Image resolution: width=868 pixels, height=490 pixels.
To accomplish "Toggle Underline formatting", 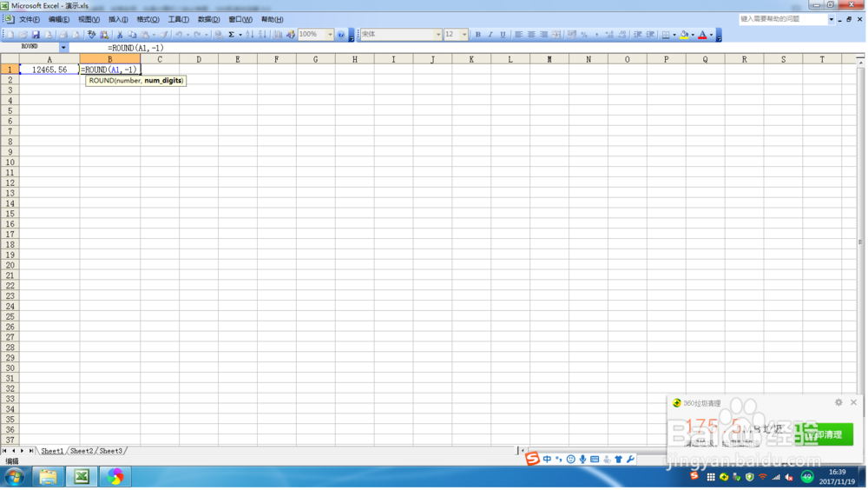I will [503, 35].
